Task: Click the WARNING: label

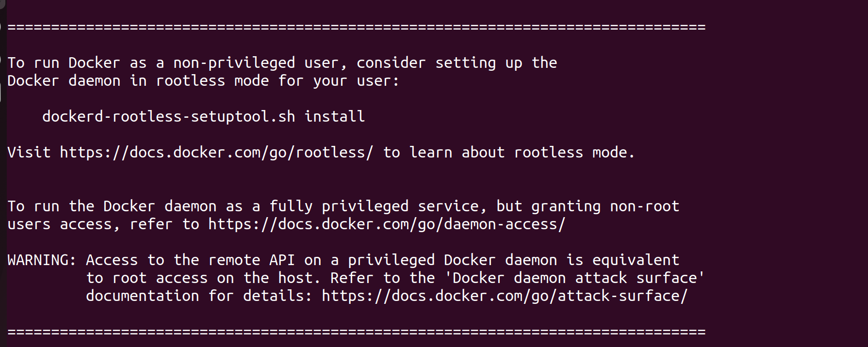Action: point(42,260)
